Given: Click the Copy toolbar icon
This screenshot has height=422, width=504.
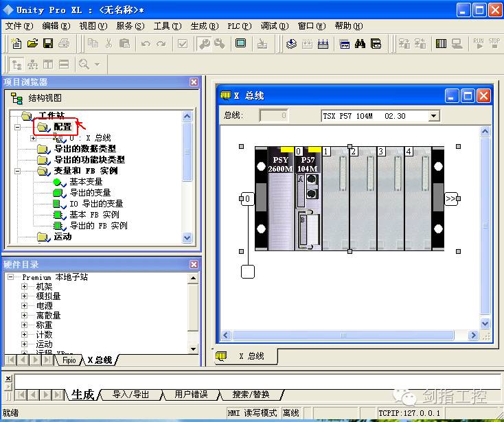Looking at the screenshot, I should pyautogui.click(x=93, y=43).
